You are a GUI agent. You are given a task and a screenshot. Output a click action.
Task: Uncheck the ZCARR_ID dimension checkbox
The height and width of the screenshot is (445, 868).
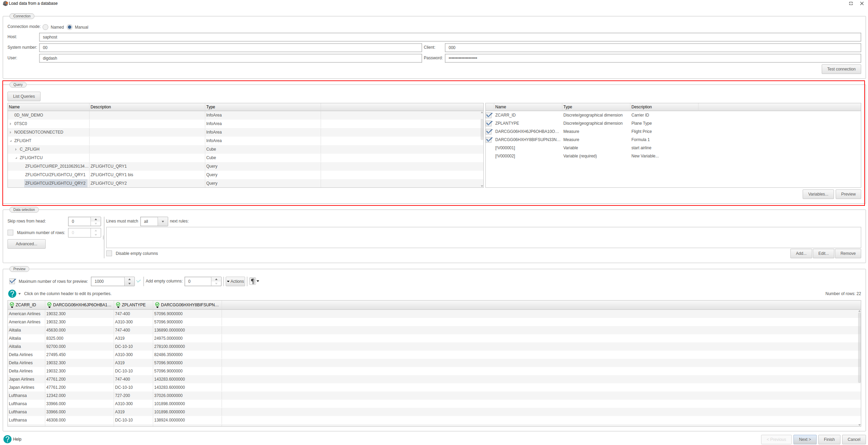489,115
